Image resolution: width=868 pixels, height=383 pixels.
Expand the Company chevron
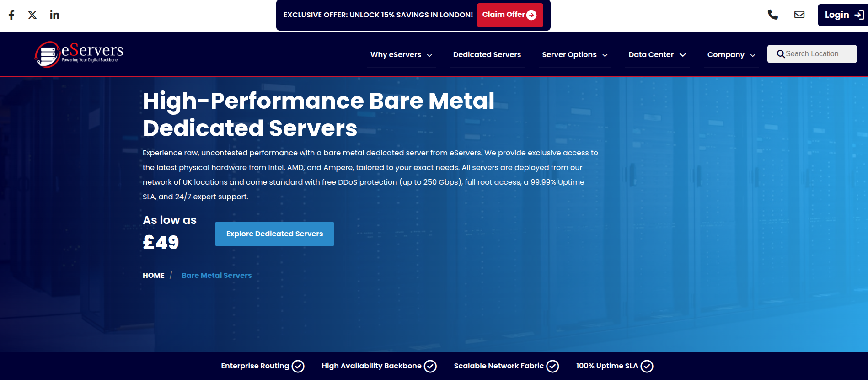point(753,55)
